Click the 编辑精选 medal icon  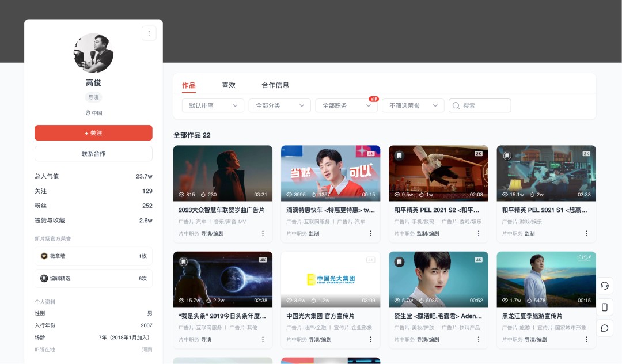[44, 278]
